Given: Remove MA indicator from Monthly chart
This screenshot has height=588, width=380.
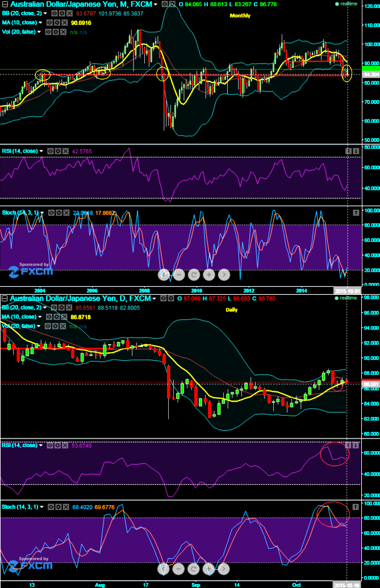Looking at the screenshot, I should point(64,23).
